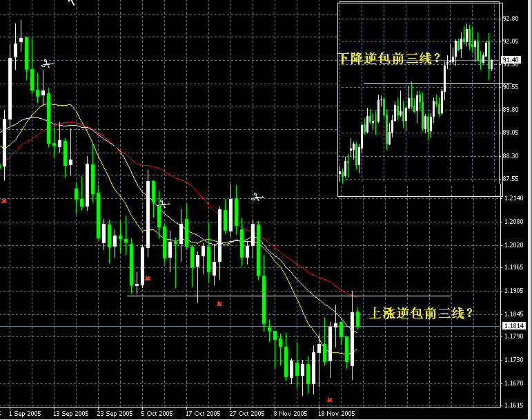Click the orange marker under the 1.1905 horizontal line
This screenshot has width=532, height=420.
[219, 303]
